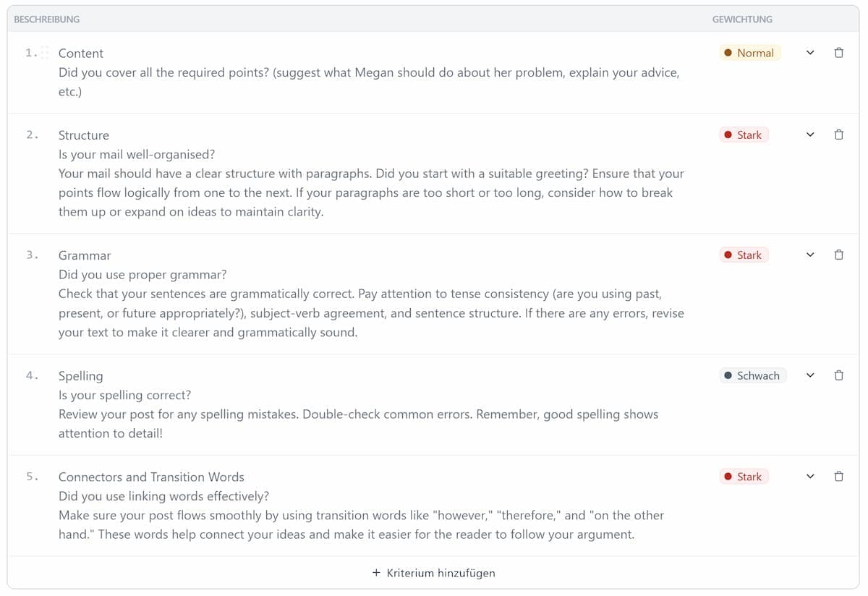Grab the drag handle beside Content
Screen dimensions: 868x596
45,53
